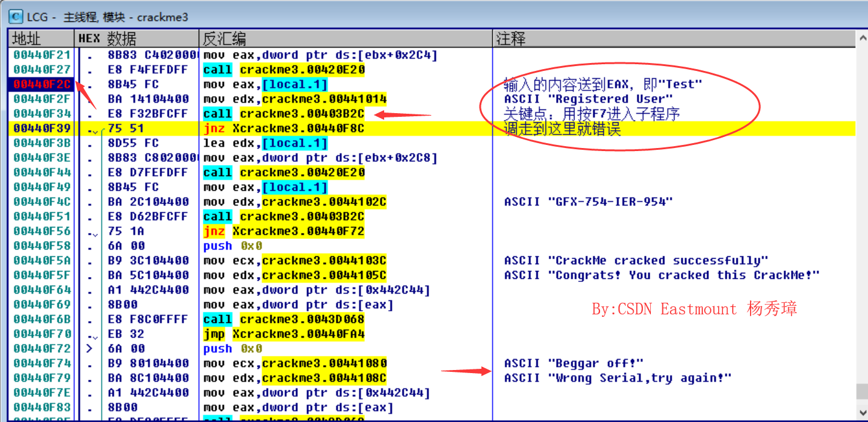Select 'mov eax,dword ptr ds:[eax]' at address 00440F83
Image resolution: width=868 pixels, height=422 pixels.
299,407
